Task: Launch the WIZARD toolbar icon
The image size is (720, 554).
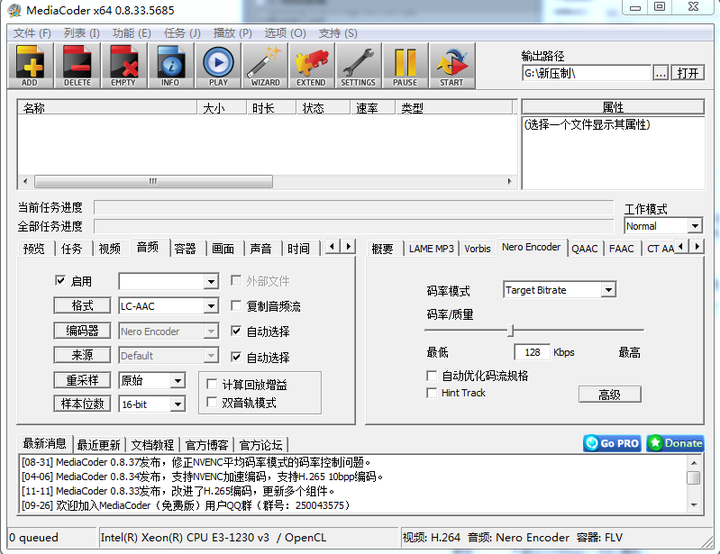Action: click(265, 65)
